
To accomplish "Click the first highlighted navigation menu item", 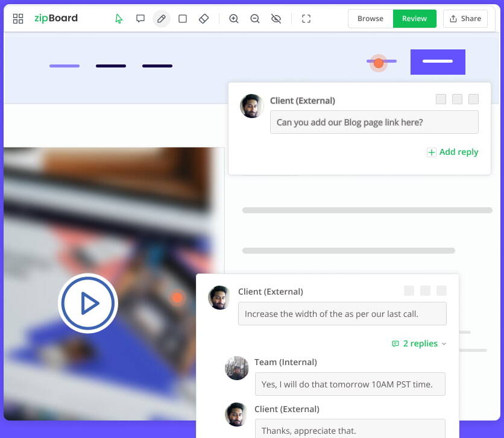I will 65,66.
